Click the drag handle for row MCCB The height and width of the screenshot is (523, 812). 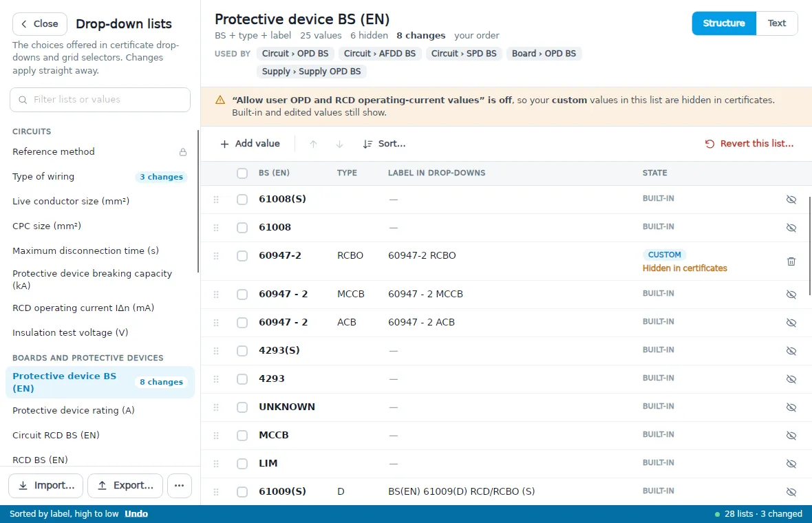(216, 436)
